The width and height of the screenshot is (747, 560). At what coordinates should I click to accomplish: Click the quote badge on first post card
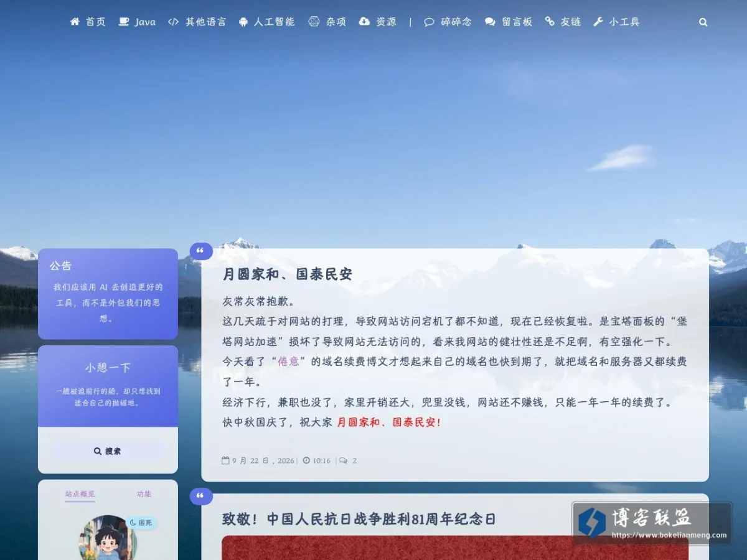click(201, 251)
